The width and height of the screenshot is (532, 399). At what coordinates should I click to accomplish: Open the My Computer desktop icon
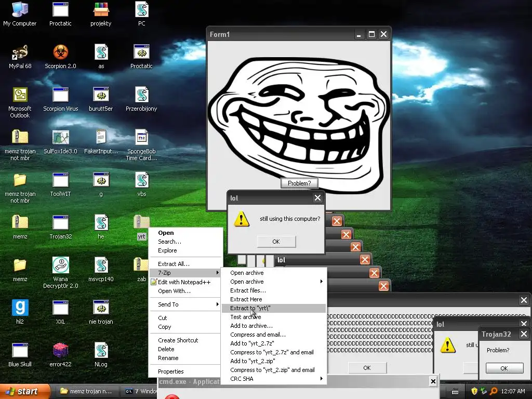(x=20, y=14)
